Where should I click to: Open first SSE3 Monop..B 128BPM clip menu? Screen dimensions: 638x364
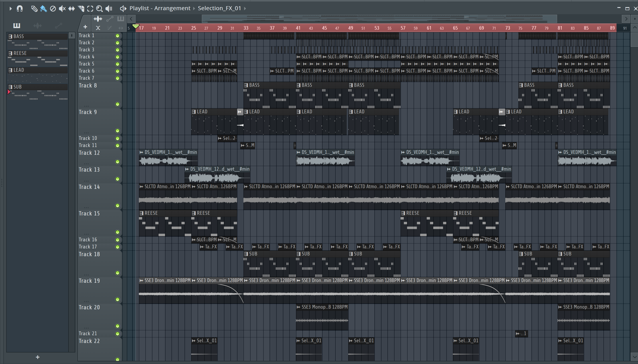[298, 307]
